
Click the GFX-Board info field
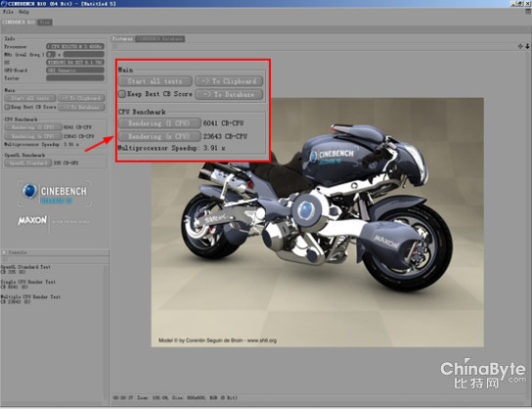(x=75, y=70)
